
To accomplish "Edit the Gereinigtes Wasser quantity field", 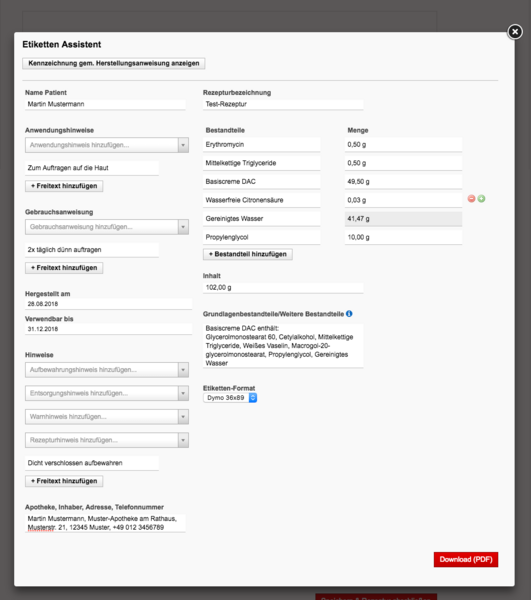I will (x=403, y=219).
